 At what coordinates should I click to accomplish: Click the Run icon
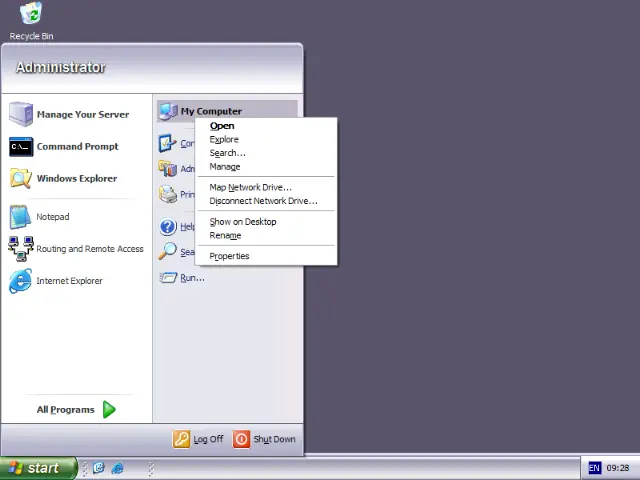pos(168,278)
